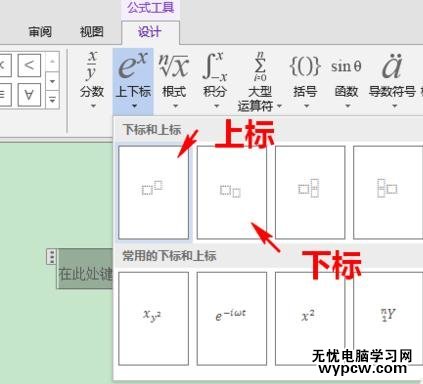Insert the left subscript-superscript template
Screen dimensions: 423x384
click(x=388, y=192)
